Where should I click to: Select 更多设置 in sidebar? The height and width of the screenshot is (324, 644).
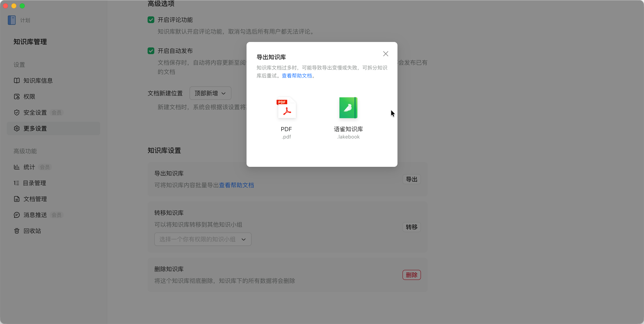53,129
